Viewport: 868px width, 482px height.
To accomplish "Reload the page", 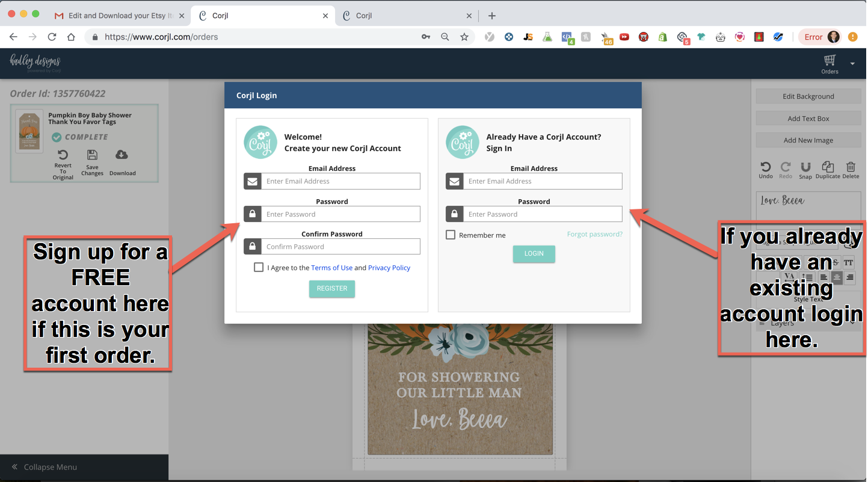I will coord(52,37).
